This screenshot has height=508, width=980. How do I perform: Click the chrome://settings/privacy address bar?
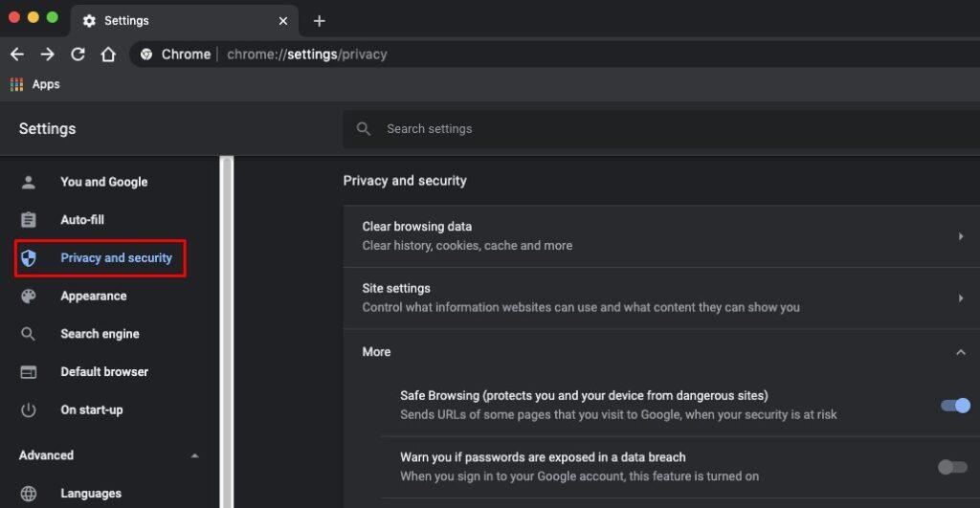[556, 55]
